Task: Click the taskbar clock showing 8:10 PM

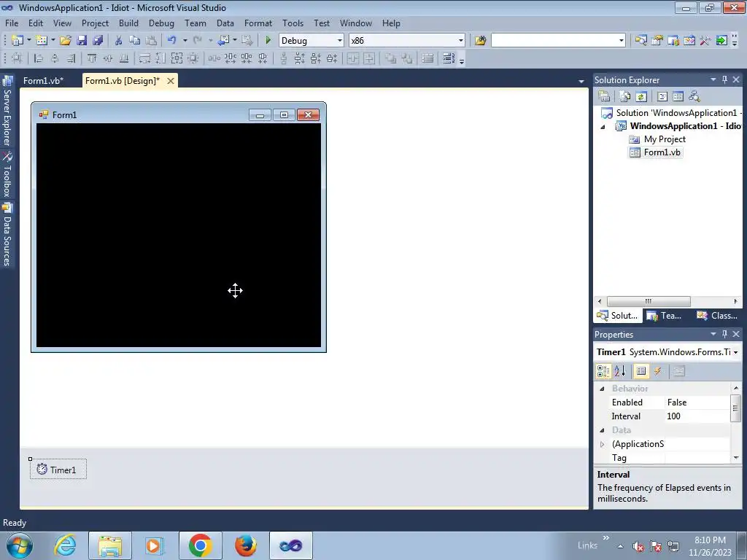Action: tap(710, 545)
